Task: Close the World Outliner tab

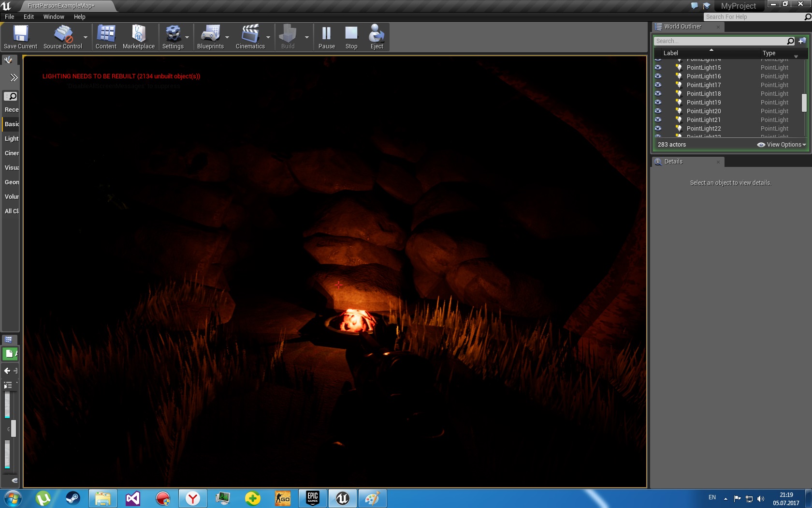Action: 718,27
